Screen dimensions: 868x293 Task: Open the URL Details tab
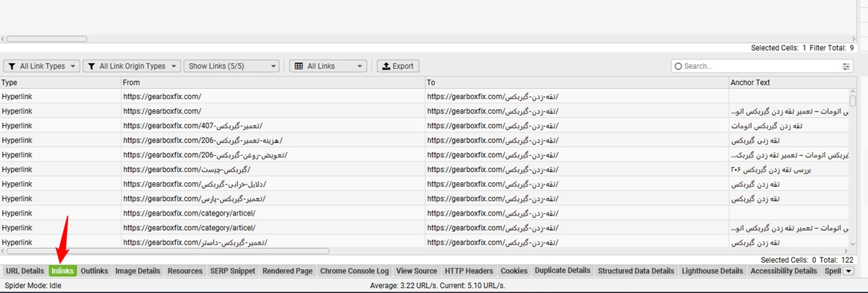coord(25,271)
